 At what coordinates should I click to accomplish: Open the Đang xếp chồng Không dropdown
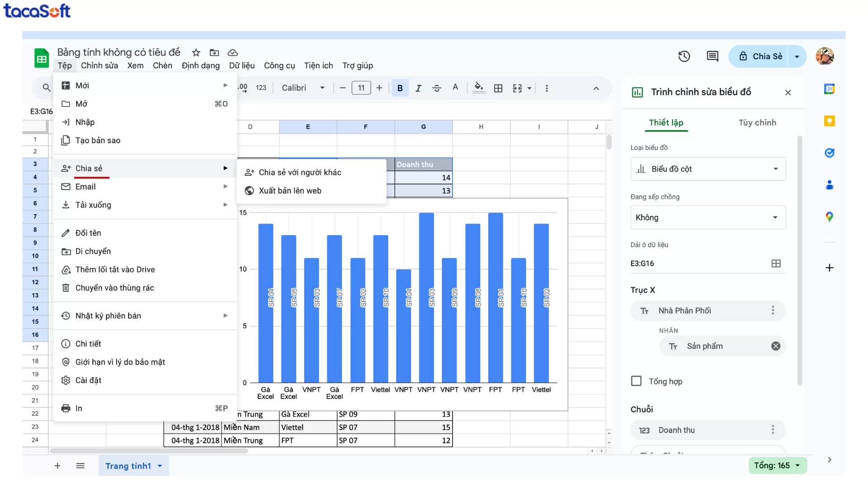click(x=708, y=217)
